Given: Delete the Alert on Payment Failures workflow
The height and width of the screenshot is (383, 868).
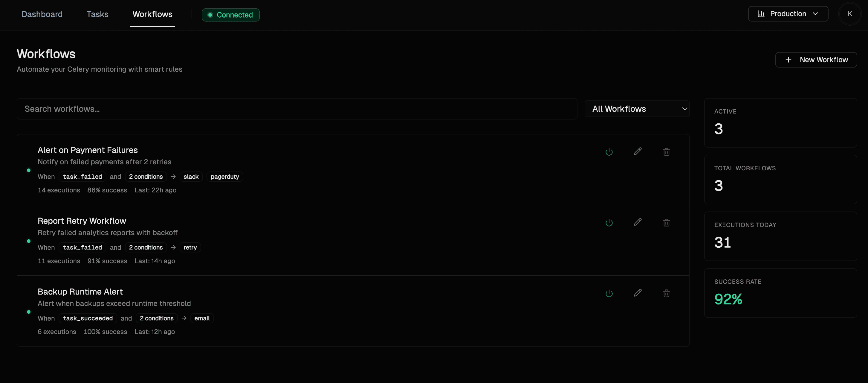Looking at the screenshot, I should [666, 152].
